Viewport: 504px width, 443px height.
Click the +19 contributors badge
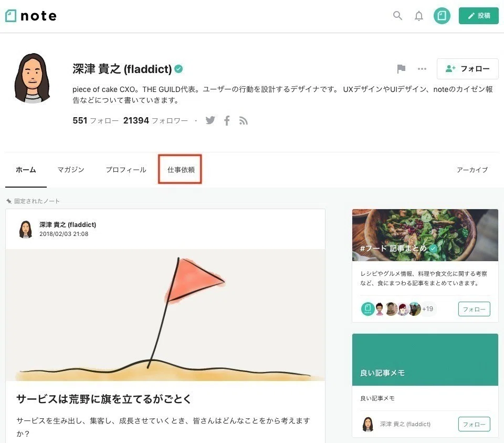tap(428, 309)
